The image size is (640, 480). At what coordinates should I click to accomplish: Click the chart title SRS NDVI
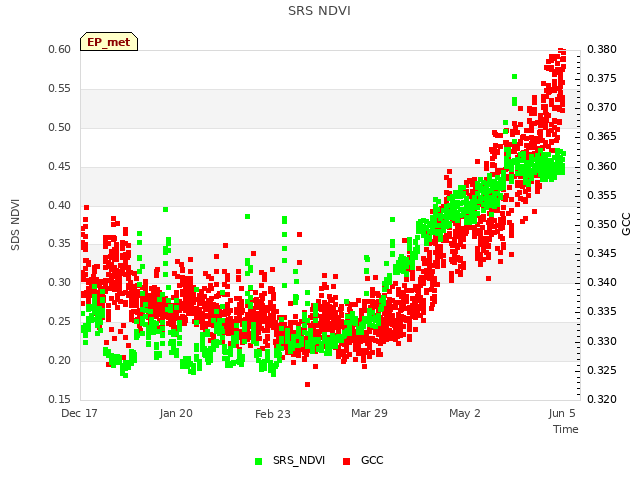point(319,11)
